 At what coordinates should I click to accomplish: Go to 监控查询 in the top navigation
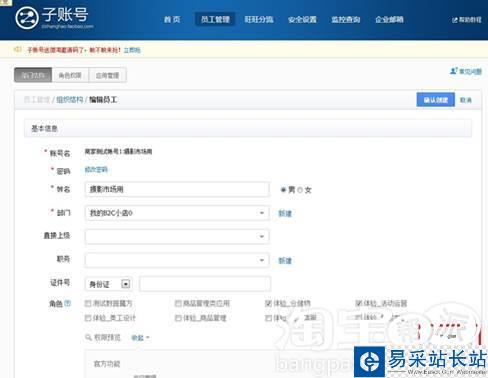pos(346,19)
